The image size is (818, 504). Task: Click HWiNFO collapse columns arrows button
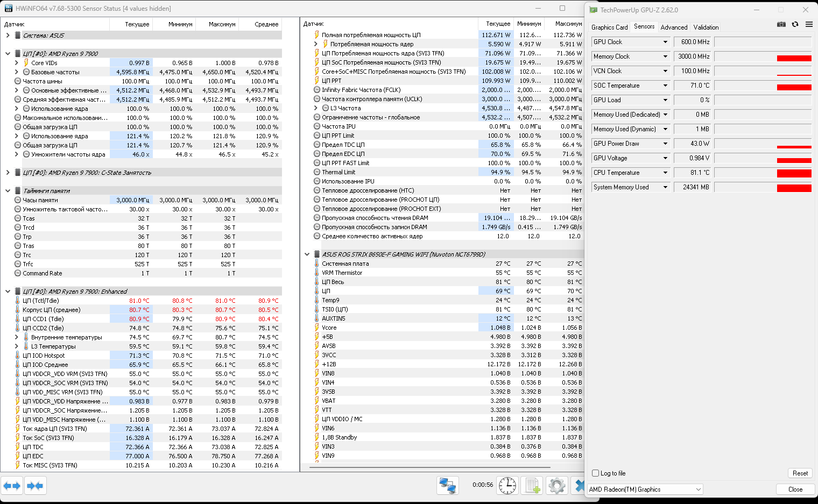(x=35, y=486)
